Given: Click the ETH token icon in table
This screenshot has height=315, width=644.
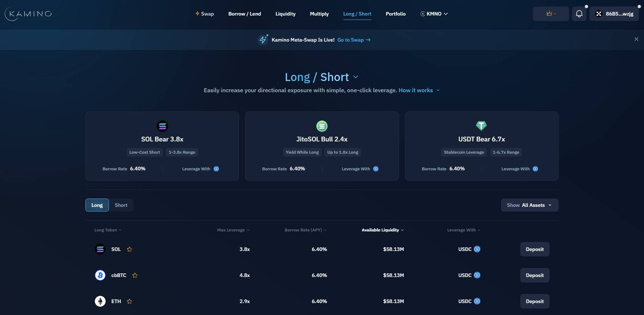Looking at the screenshot, I should [x=100, y=301].
